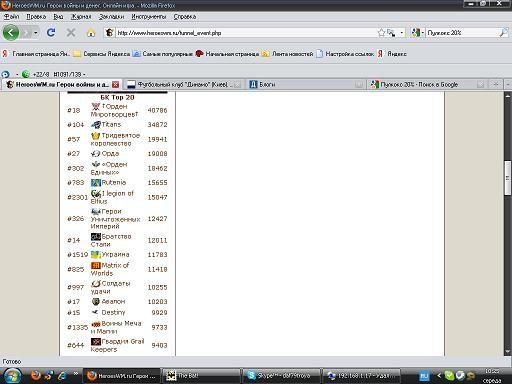Bookmark this page with the star icon
This screenshot has width=512, height=384.
381,33
